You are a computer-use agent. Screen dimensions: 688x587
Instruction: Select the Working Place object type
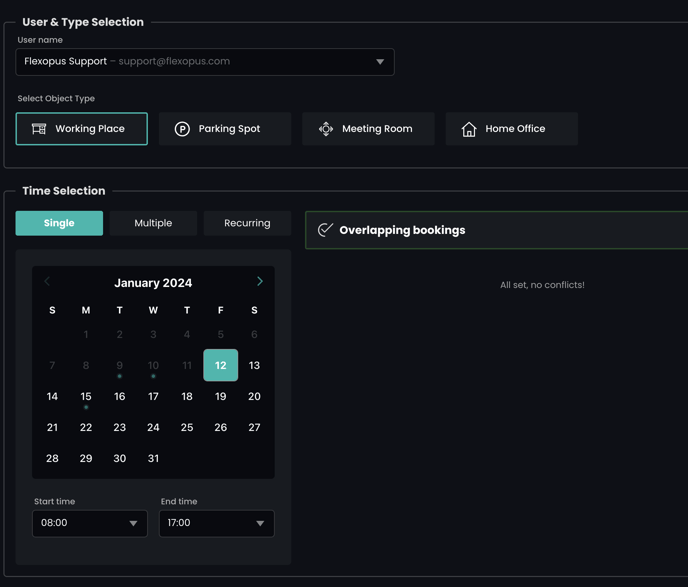pos(82,129)
